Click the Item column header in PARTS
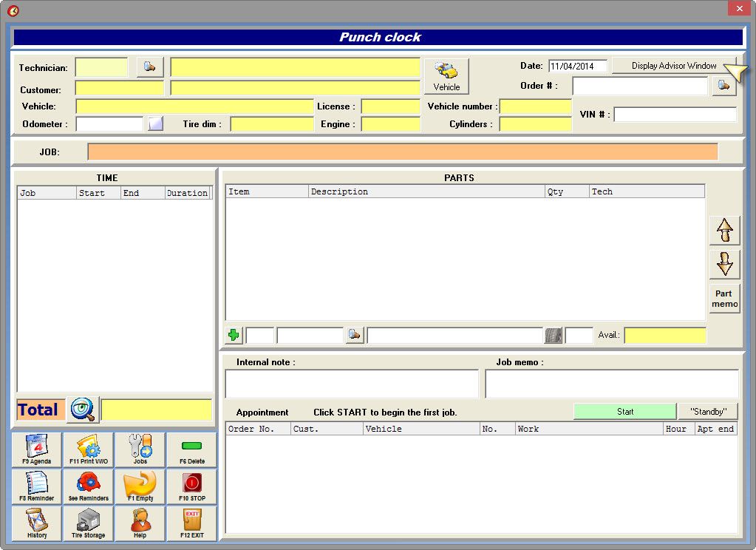This screenshot has height=550, width=756. pos(267,191)
